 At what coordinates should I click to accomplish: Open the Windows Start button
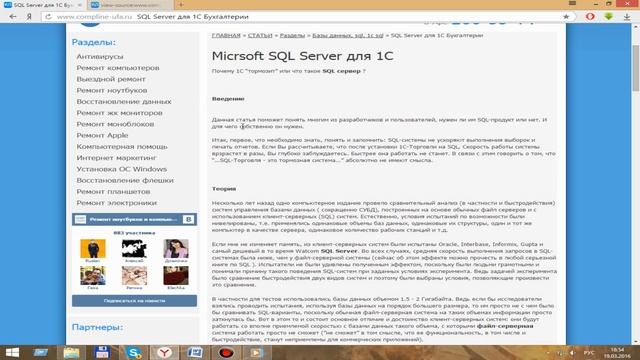[x=12, y=353]
